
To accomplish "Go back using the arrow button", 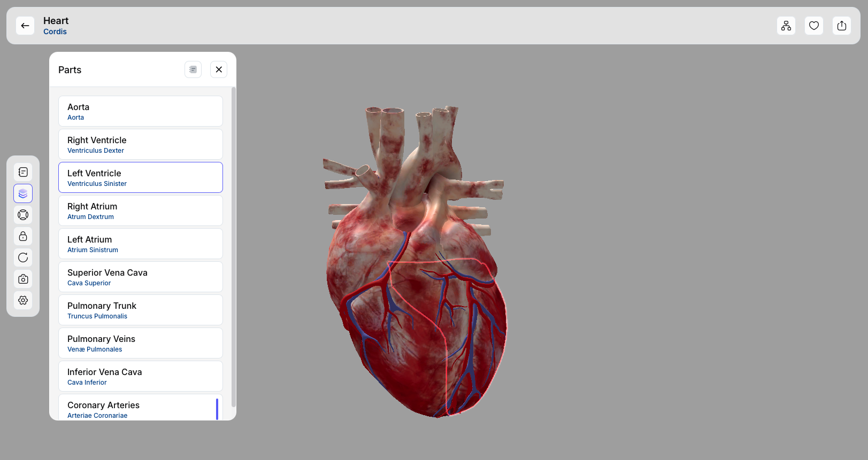I will [x=25, y=26].
